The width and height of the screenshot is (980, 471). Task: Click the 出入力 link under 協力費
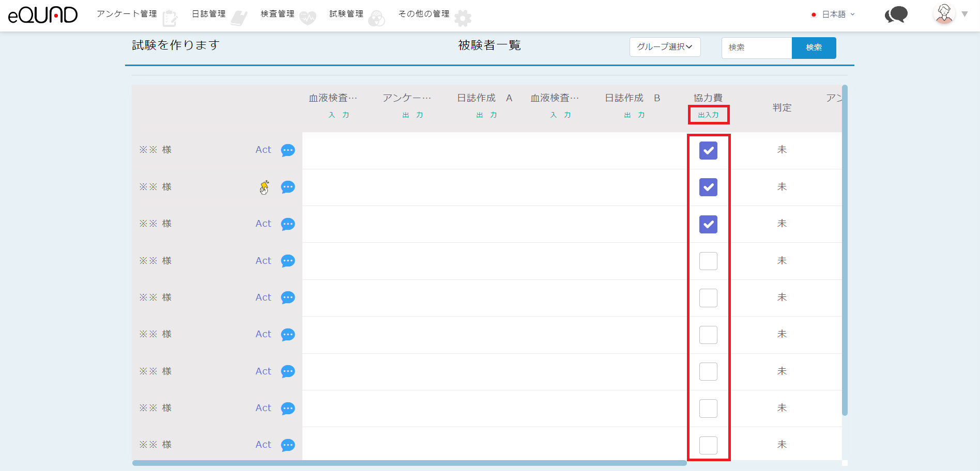click(708, 115)
